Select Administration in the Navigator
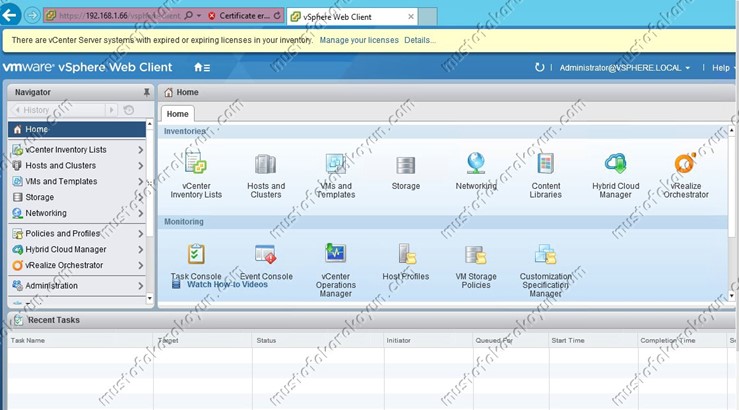Screen dimensions: 739x410 77,286
